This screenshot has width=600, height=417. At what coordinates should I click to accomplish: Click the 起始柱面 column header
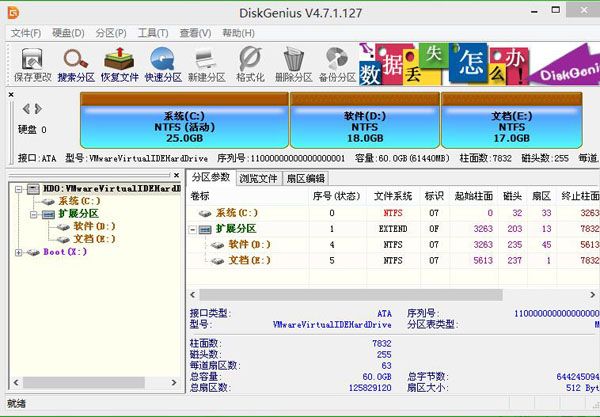coord(474,196)
